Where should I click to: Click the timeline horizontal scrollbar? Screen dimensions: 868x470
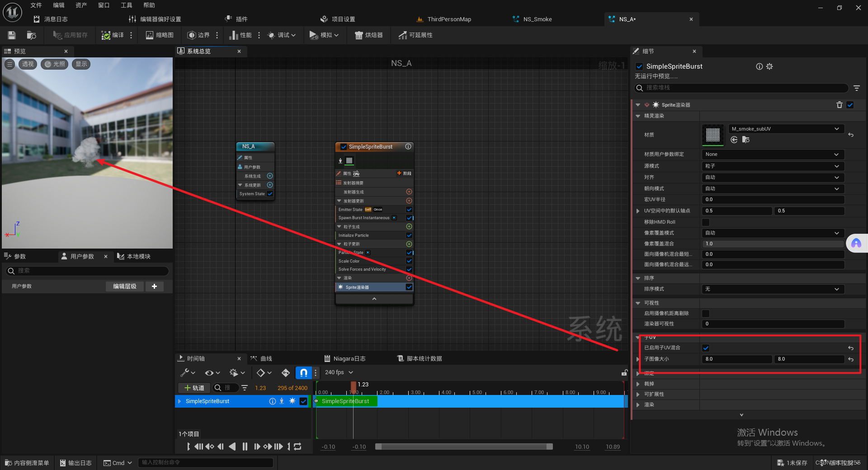464,447
